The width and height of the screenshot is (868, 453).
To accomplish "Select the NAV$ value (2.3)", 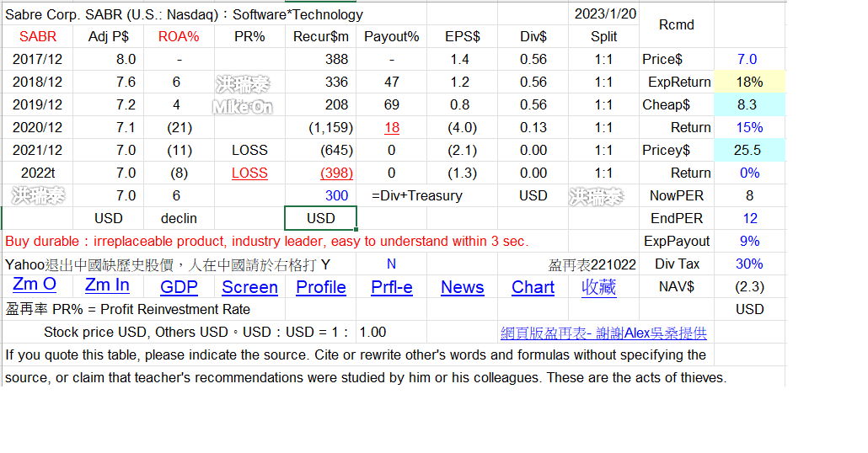I will [x=749, y=286].
